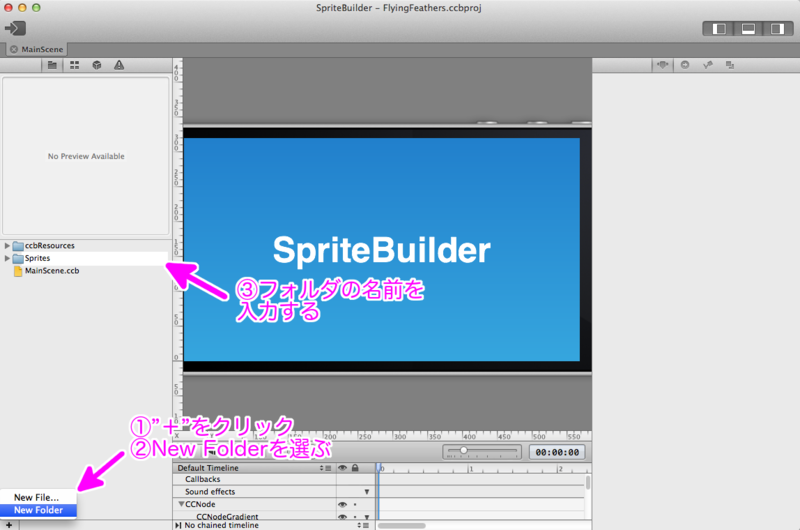The width and height of the screenshot is (800, 530).
Task: Toggle the right panel visibility button
Action: pyautogui.click(x=777, y=29)
